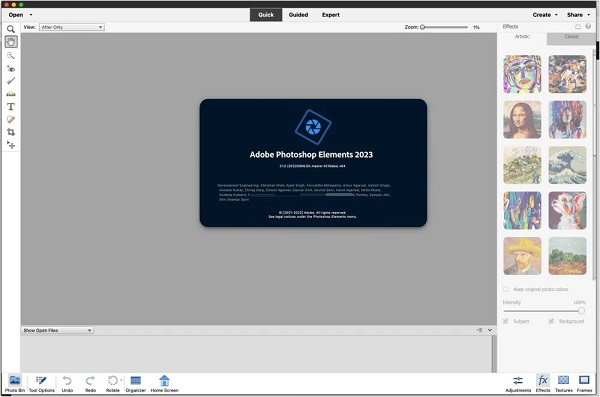
Task: Open the Photo Bin panel
Action: [x=15, y=384]
